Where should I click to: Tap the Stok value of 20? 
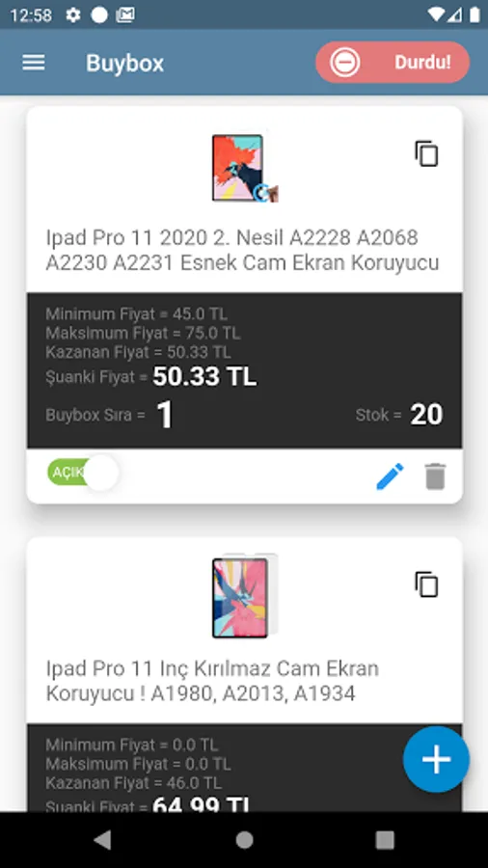coord(426,415)
